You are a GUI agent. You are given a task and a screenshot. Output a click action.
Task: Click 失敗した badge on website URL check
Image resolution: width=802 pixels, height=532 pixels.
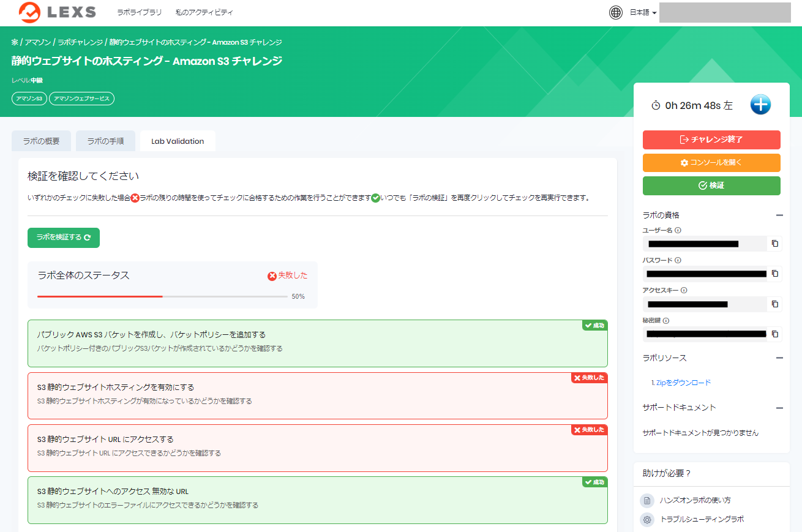pos(589,430)
